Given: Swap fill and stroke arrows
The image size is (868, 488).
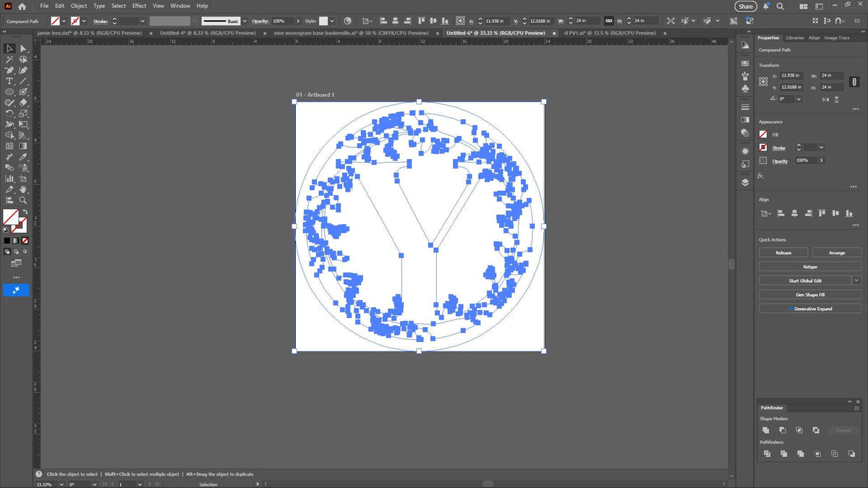Looking at the screenshot, I should tap(25, 212).
